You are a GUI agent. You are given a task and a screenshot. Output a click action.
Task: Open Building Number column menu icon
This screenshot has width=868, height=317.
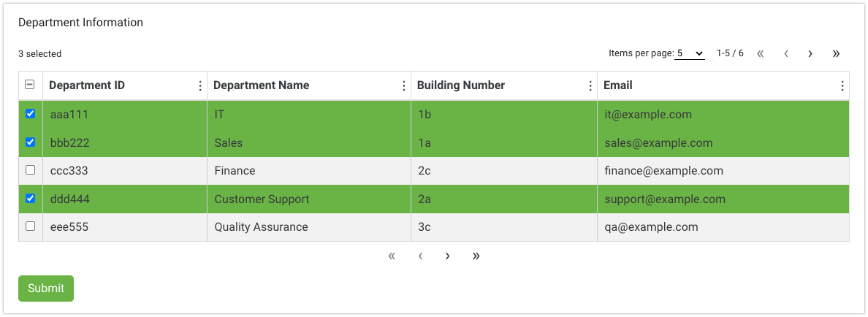[590, 86]
